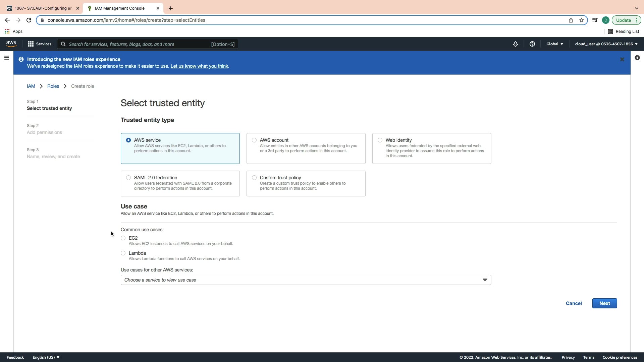The height and width of the screenshot is (362, 644).
Task: Expand the service use case dropdown
Action: coord(306,280)
